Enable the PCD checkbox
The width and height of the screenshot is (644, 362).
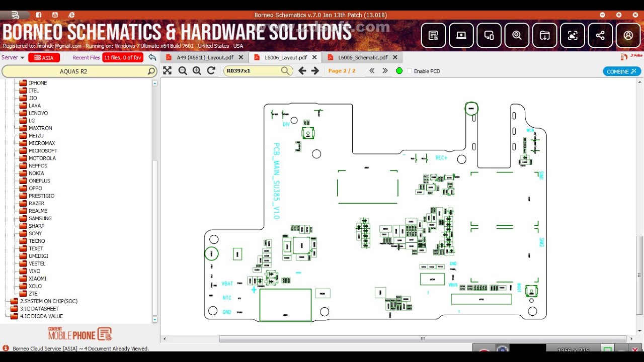pos(410,71)
